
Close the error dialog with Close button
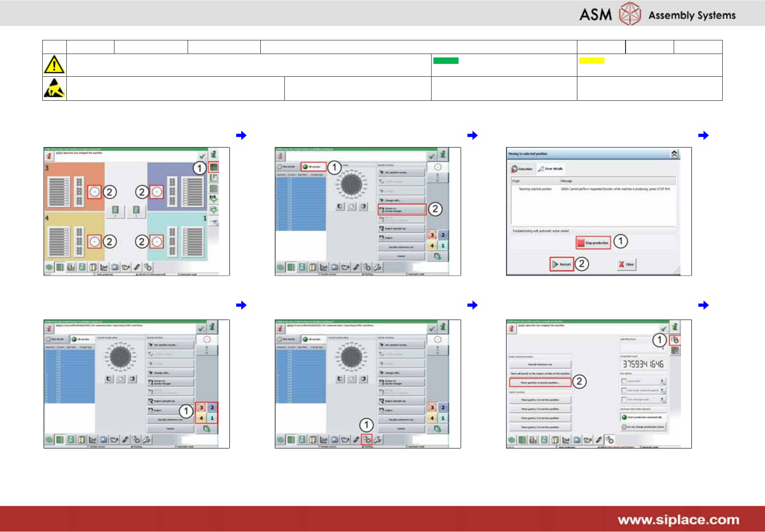click(x=626, y=264)
